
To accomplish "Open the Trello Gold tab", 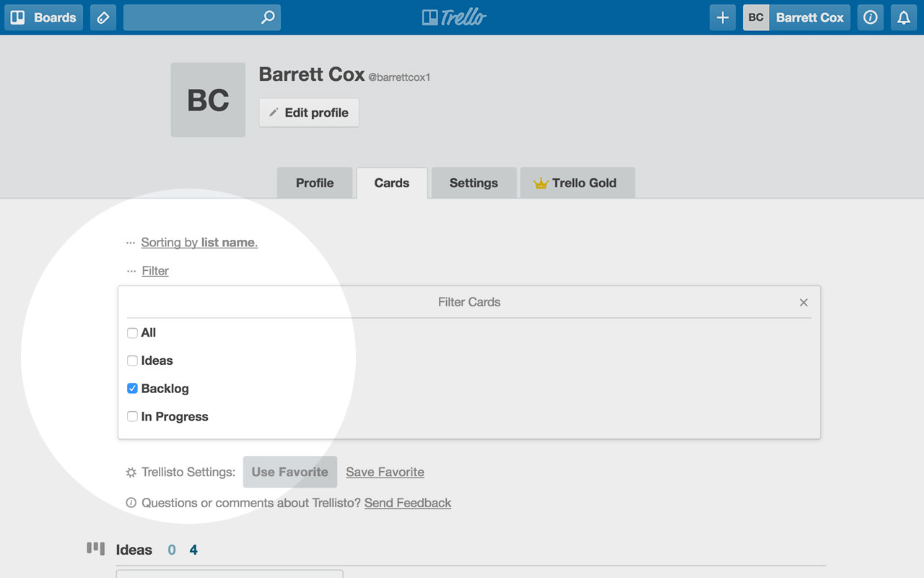I will pyautogui.click(x=577, y=183).
